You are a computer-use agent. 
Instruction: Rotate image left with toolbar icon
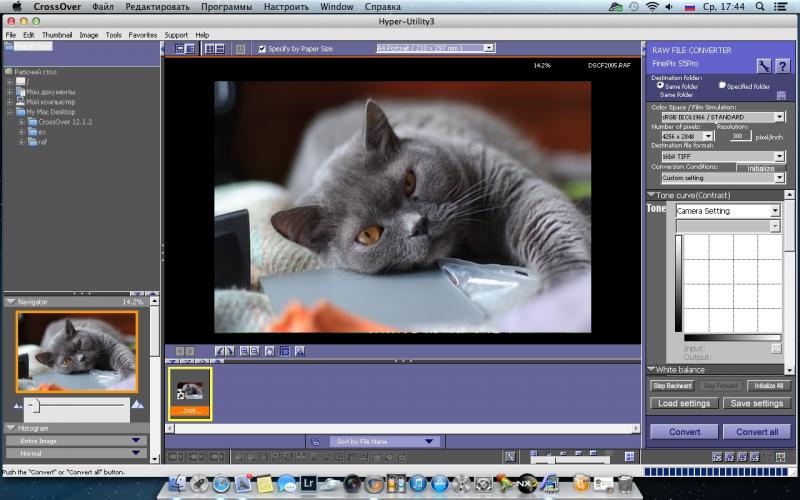coord(219,351)
